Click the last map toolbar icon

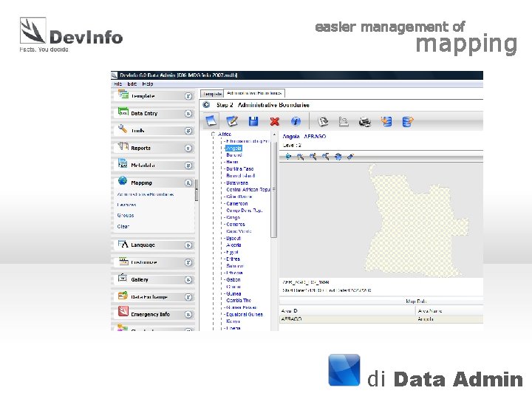click(350, 157)
